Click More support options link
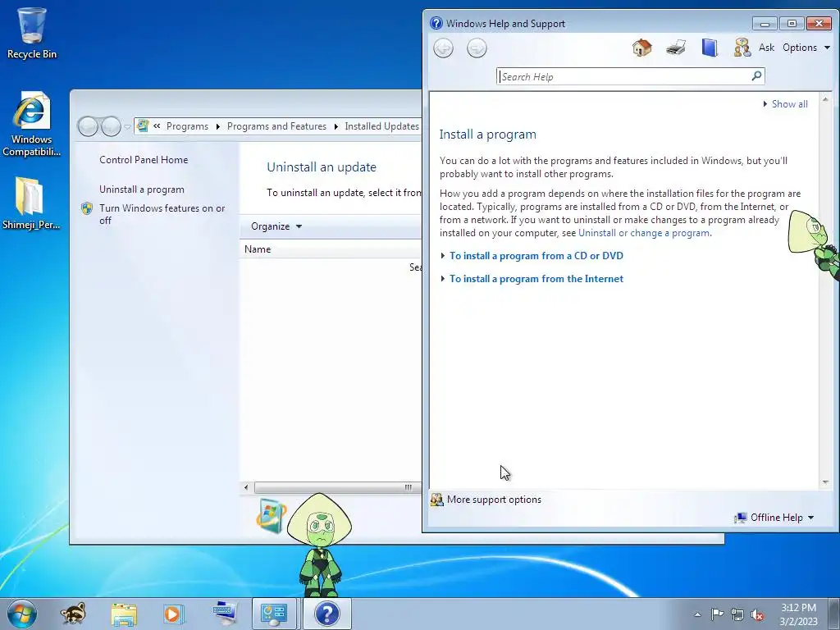 494,500
